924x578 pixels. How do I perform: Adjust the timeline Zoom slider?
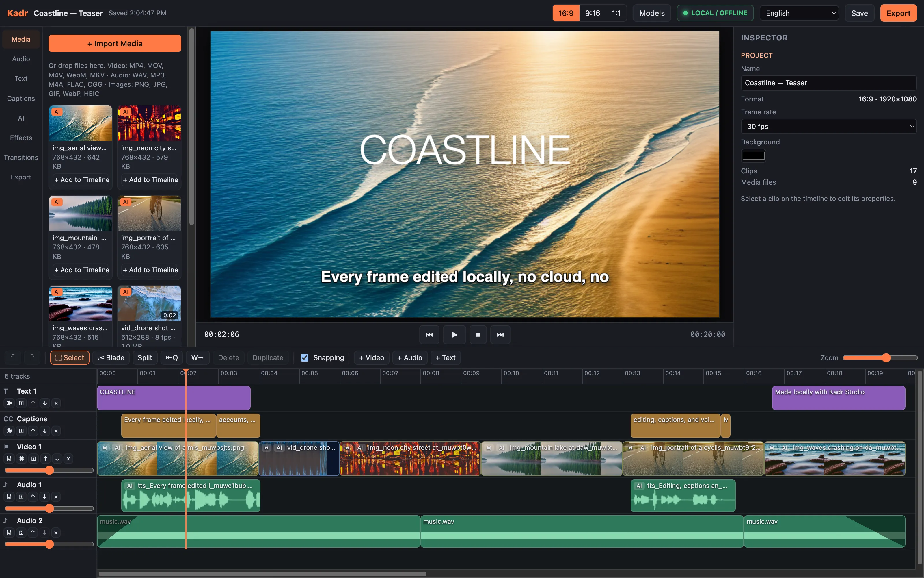coord(880,357)
